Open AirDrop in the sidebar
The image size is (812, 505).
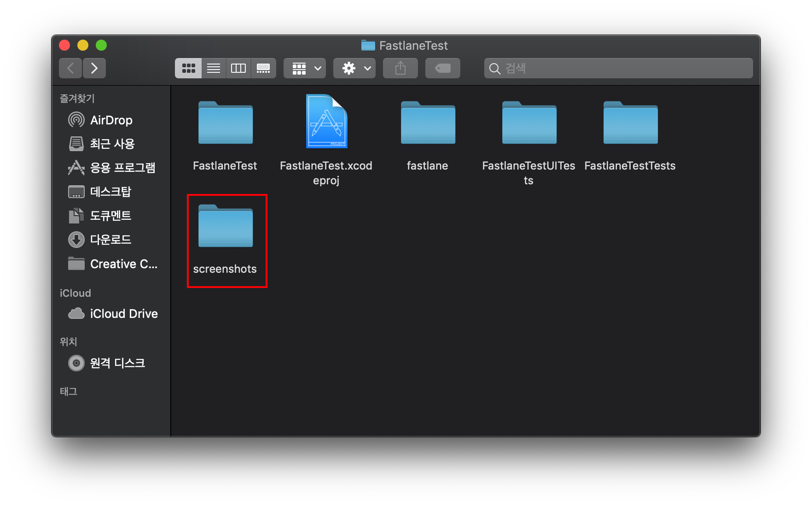coord(111,120)
